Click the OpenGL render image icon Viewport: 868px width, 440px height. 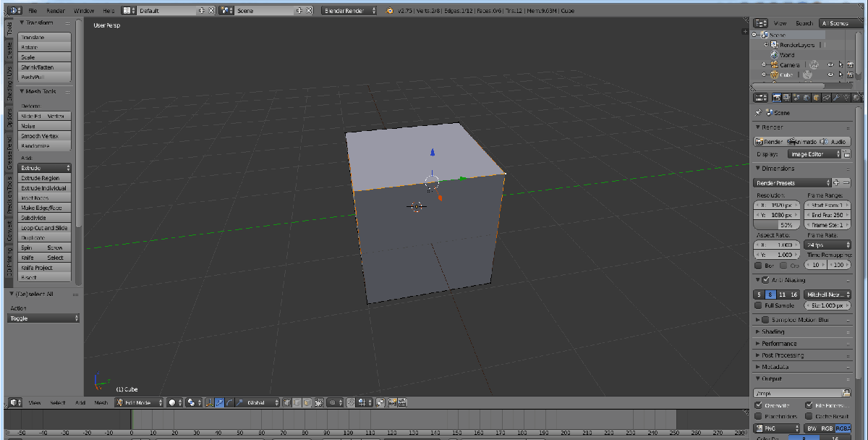coord(391,402)
